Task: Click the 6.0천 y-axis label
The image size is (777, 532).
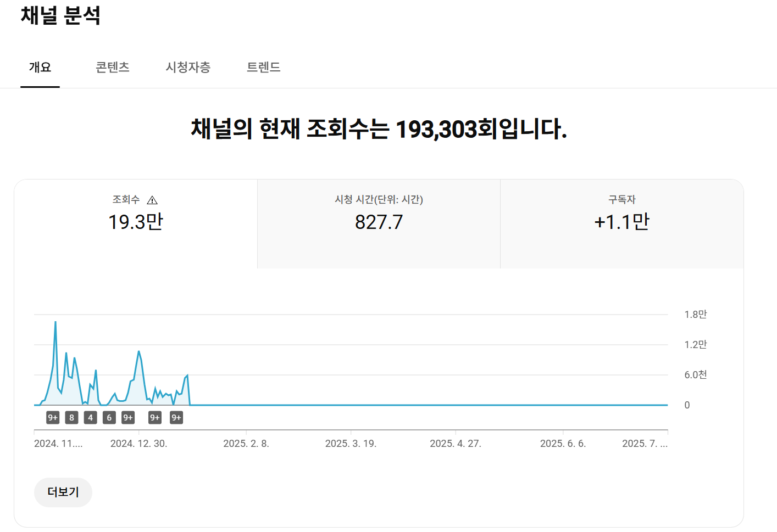Action: point(696,375)
